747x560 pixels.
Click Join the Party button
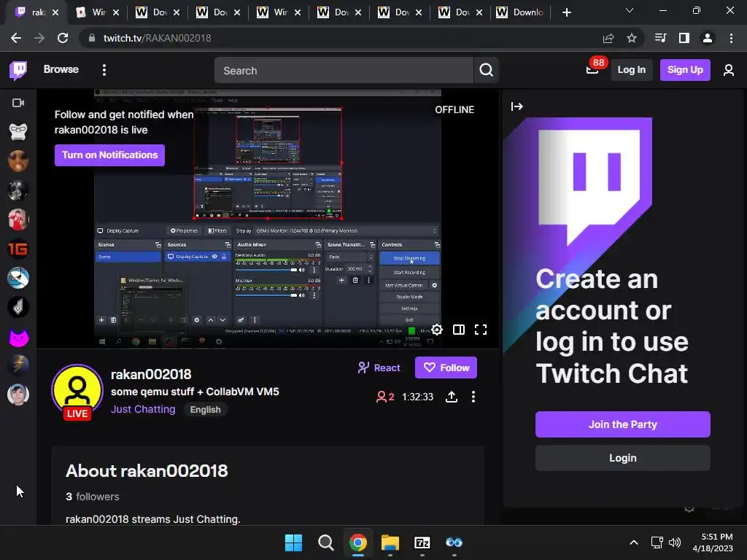[623, 424]
